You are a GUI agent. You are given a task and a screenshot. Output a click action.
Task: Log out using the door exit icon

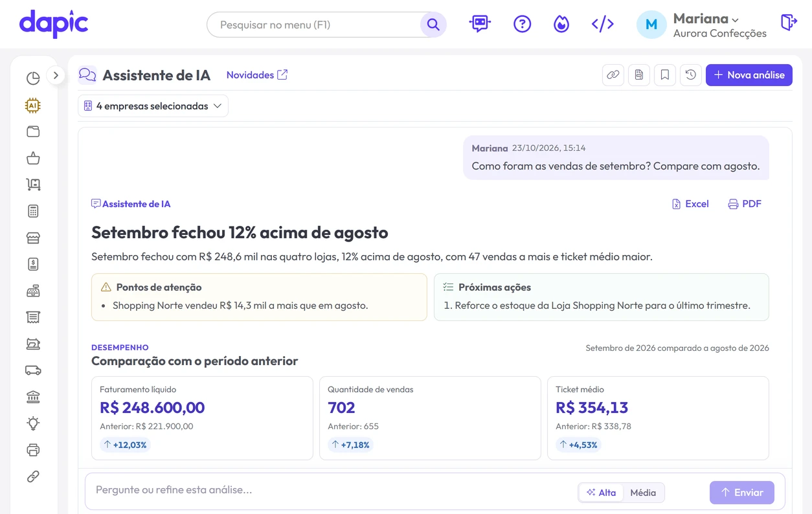click(x=789, y=23)
